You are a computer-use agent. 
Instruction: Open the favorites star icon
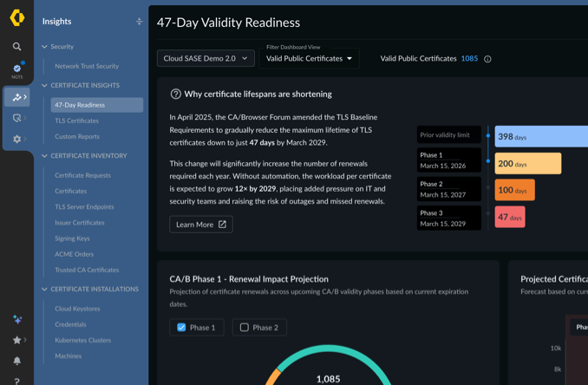point(16,340)
